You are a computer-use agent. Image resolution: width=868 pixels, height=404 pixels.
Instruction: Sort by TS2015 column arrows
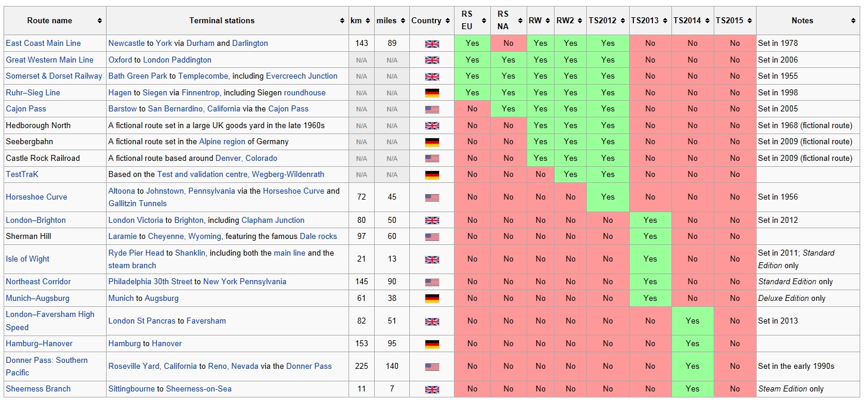tap(749, 21)
